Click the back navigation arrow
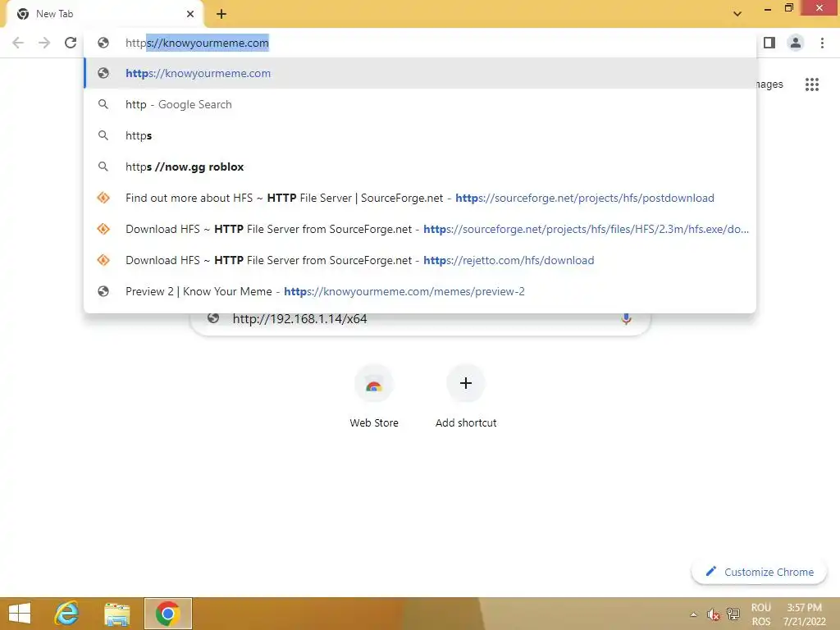 point(18,43)
